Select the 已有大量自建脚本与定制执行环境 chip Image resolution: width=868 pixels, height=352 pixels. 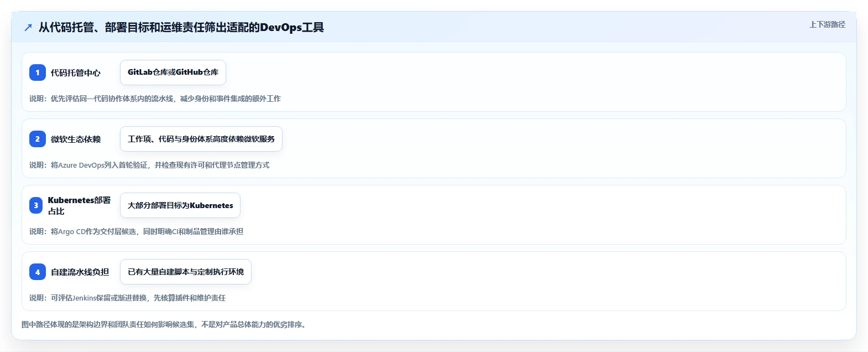pyautogui.click(x=186, y=272)
